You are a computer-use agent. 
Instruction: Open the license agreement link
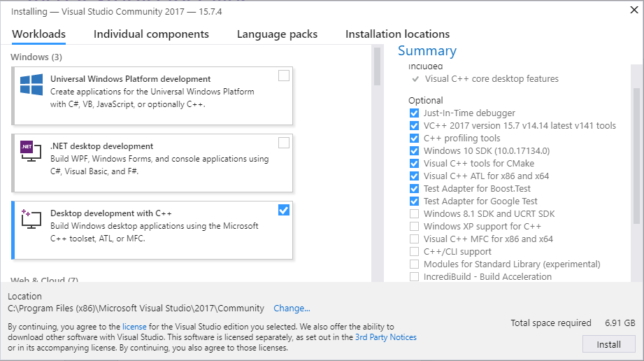(133, 327)
